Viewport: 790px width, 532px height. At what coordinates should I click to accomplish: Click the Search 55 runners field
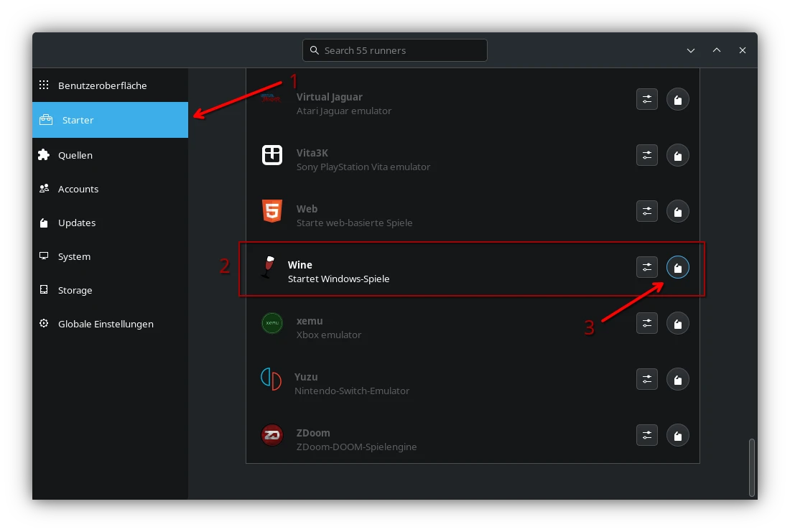395,50
